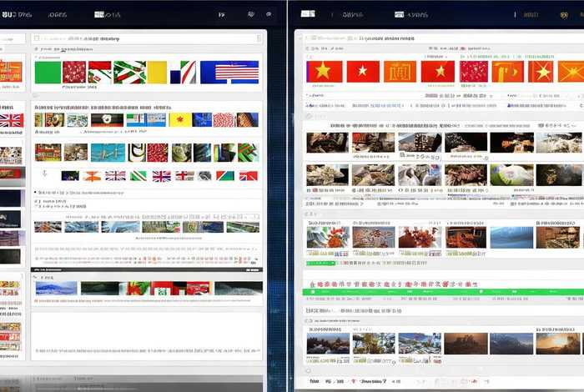
Task: Click the Union Jack flag in left sidebar
Action: pos(11,120)
